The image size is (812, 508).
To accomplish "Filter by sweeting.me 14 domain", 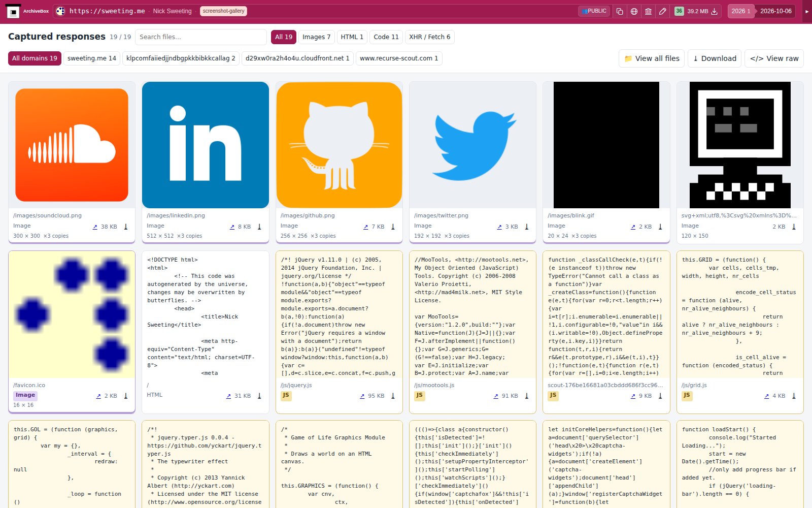I will click(x=92, y=58).
